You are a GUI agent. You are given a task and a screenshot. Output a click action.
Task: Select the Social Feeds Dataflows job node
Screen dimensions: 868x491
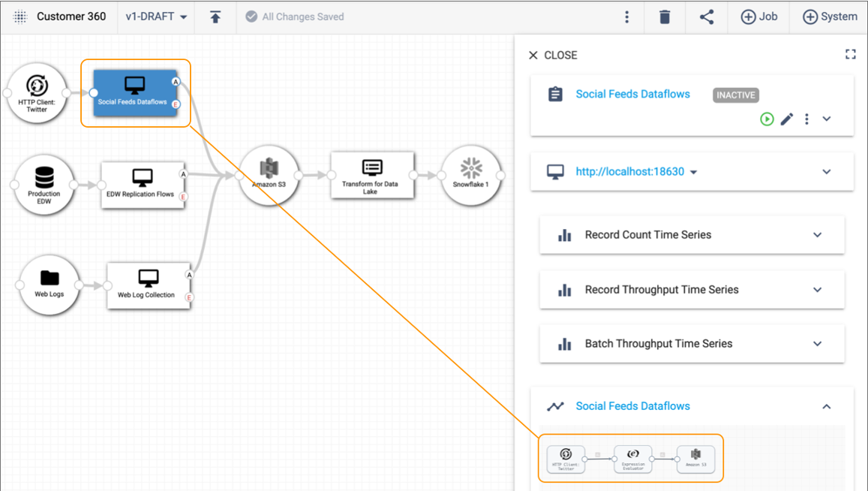(x=135, y=92)
